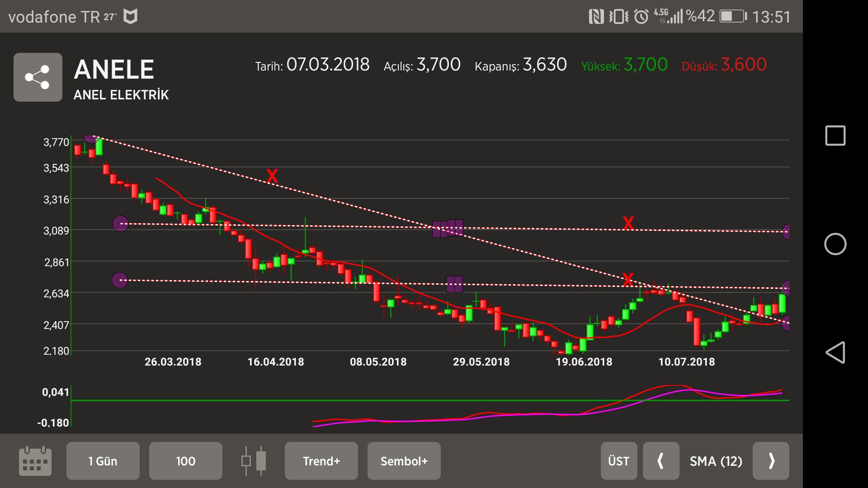Open the shield notification icon in status bar
The image size is (868, 488).
[131, 17]
